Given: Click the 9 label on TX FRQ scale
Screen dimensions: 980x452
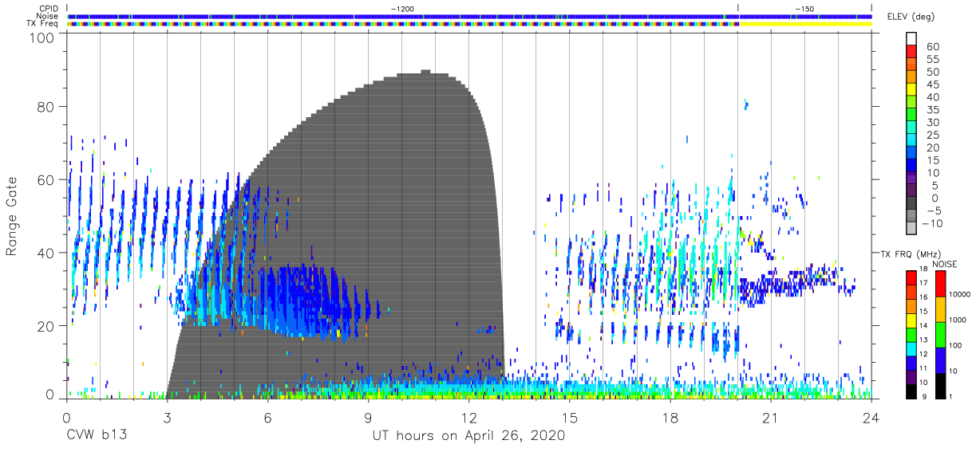Looking at the screenshot, I should tap(926, 395).
